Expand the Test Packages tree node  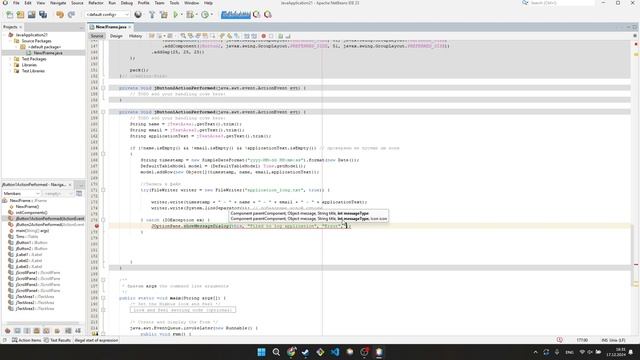11,59
